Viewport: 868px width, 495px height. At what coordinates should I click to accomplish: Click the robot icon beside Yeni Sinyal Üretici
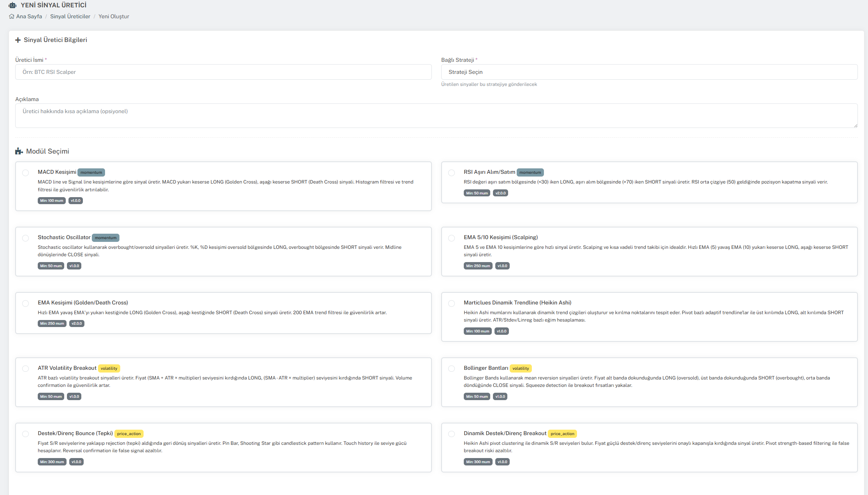[12, 5]
